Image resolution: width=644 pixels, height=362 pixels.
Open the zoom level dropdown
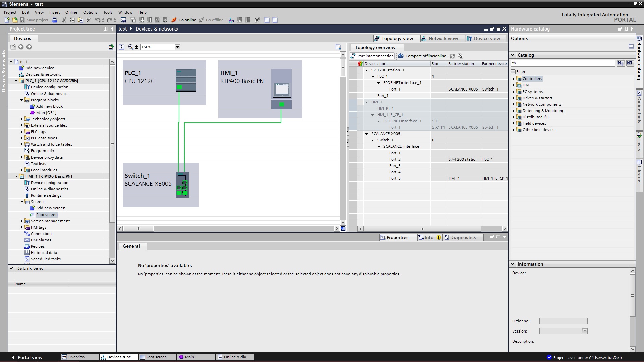coord(178,47)
